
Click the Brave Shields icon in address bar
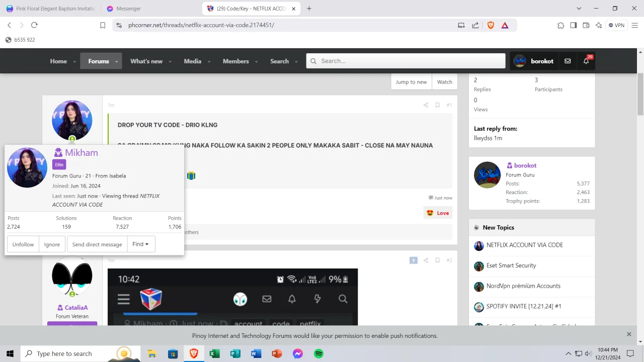(491, 25)
